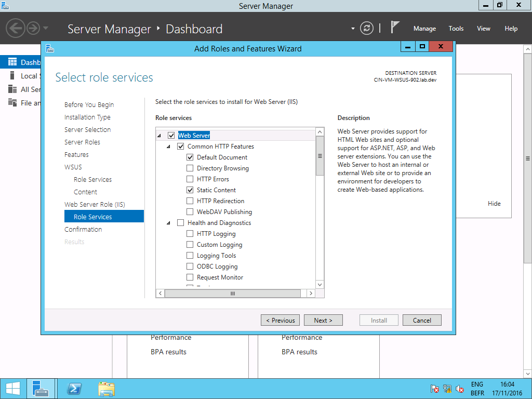Viewport: 532px width, 399px height.
Task: Click the Action Center flag tray icon
Action: click(435, 389)
